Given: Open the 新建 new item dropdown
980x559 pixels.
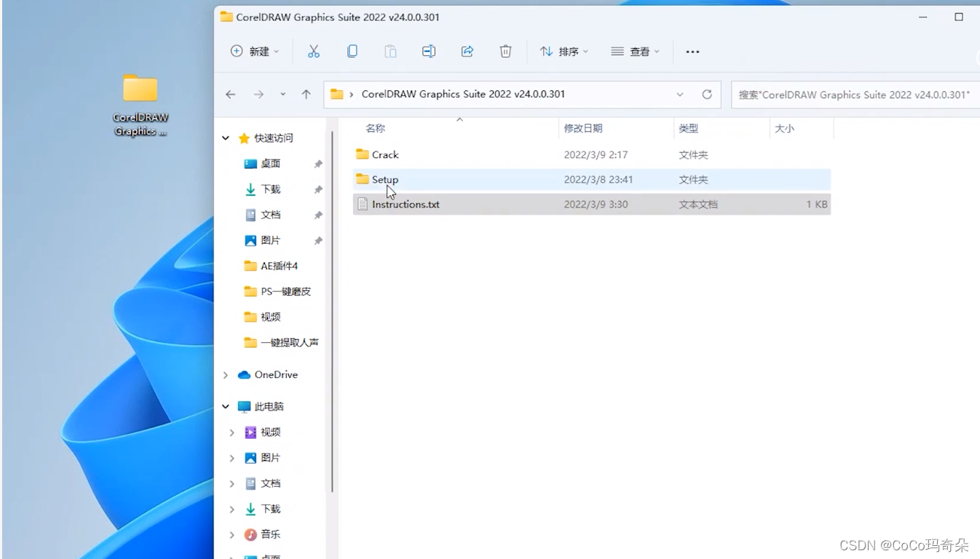Looking at the screenshot, I should 255,51.
